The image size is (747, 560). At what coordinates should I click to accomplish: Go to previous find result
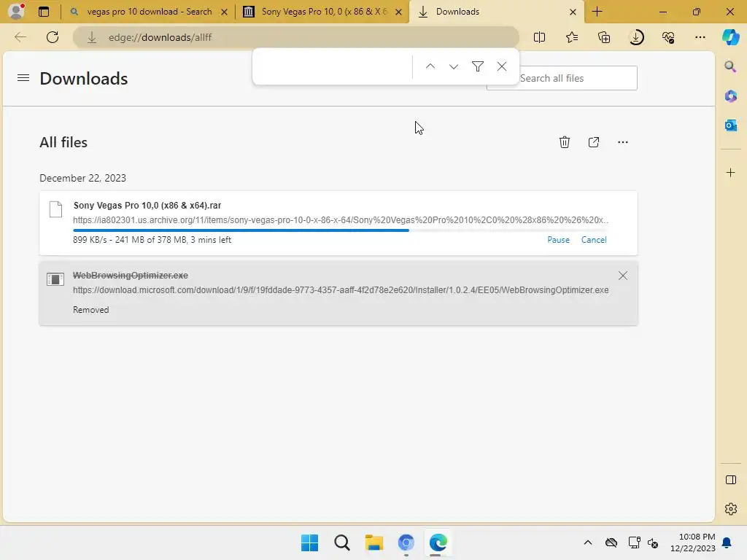tap(430, 66)
